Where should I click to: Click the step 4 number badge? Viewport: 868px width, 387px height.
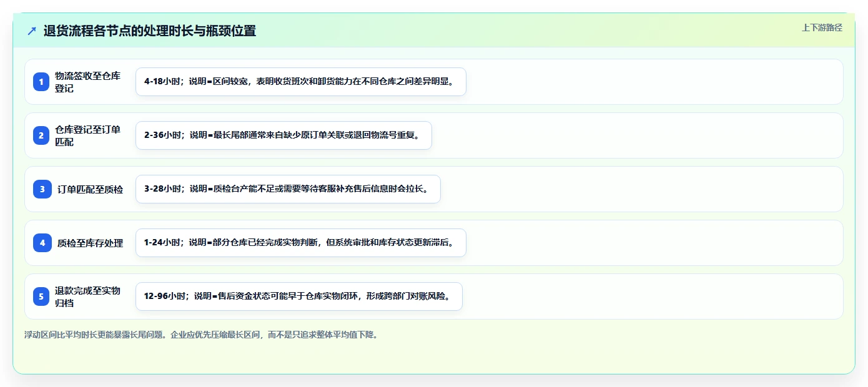click(42, 243)
